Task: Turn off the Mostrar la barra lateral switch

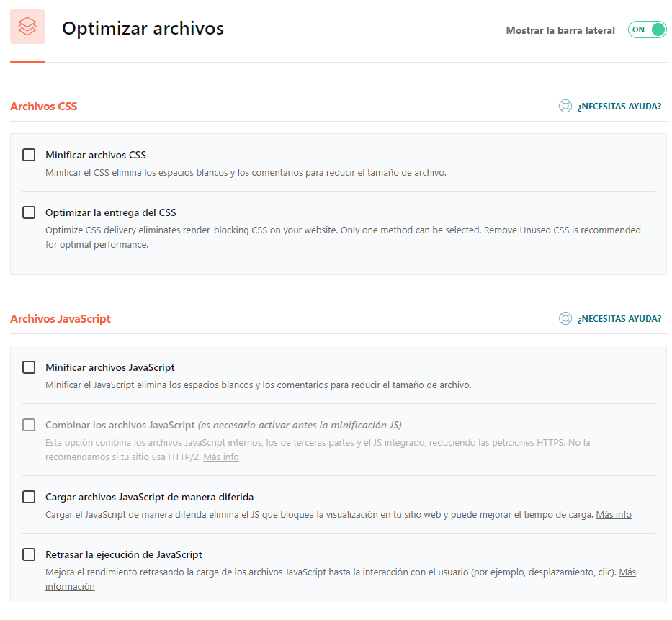Action: (x=647, y=30)
